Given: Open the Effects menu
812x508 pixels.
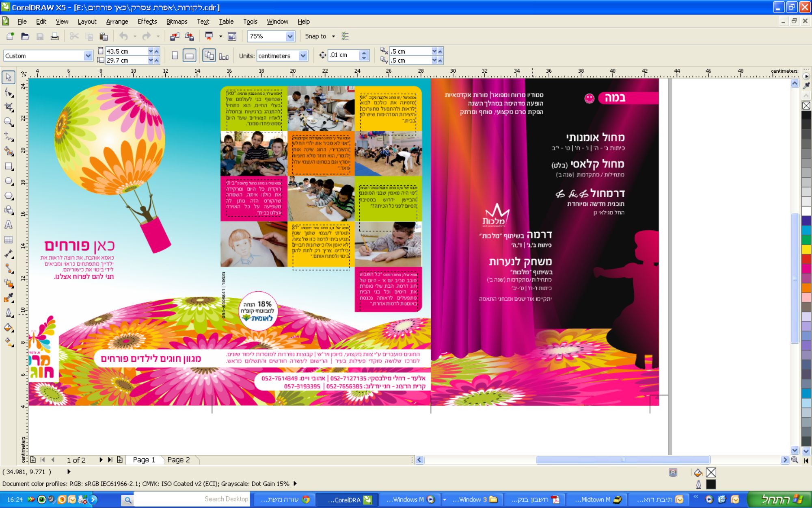Looking at the screenshot, I should [147, 22].
